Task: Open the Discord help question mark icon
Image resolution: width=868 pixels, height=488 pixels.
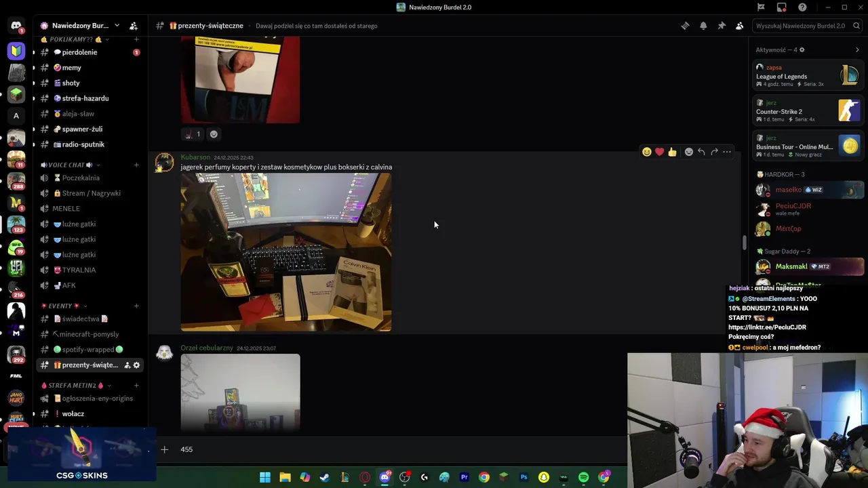Action: click(x=803, y=7)
